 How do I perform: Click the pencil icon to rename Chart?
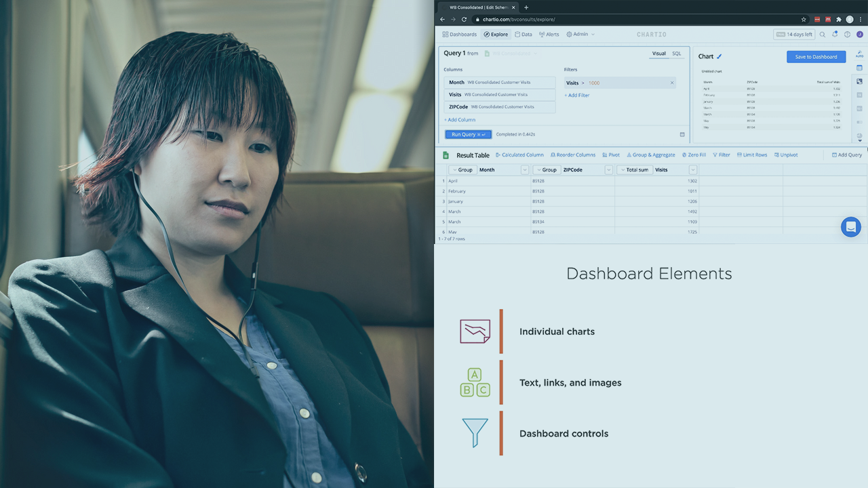tap(719, 57)
